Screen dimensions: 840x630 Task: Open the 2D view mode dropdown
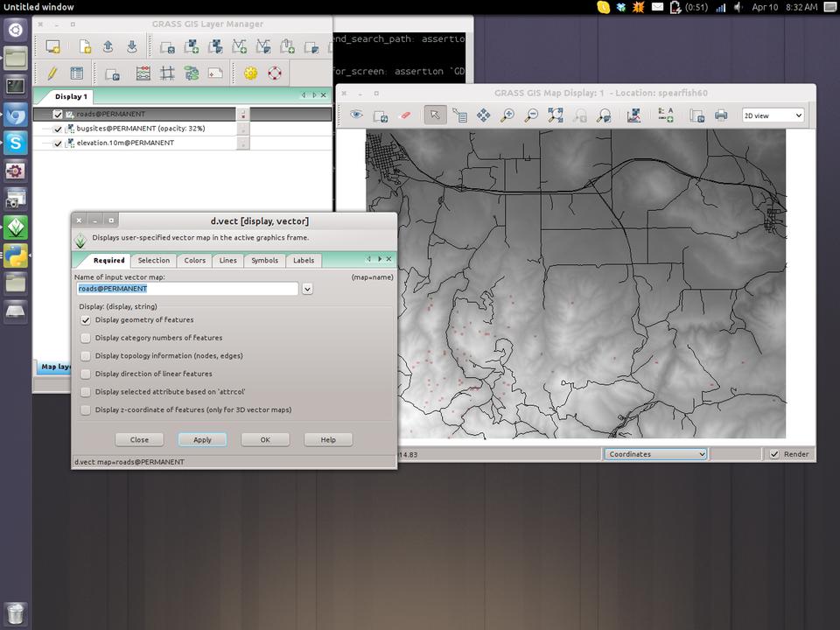pos(773,115)
